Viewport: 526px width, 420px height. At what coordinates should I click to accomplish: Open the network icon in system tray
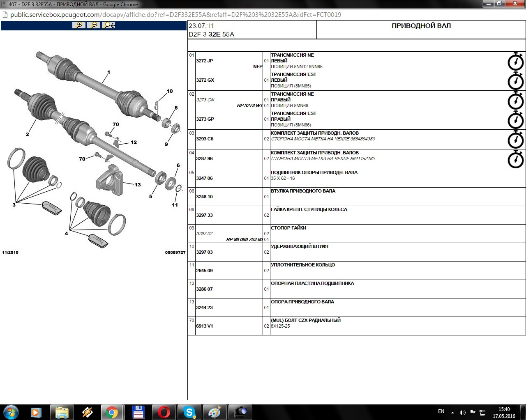click(482, 413)
